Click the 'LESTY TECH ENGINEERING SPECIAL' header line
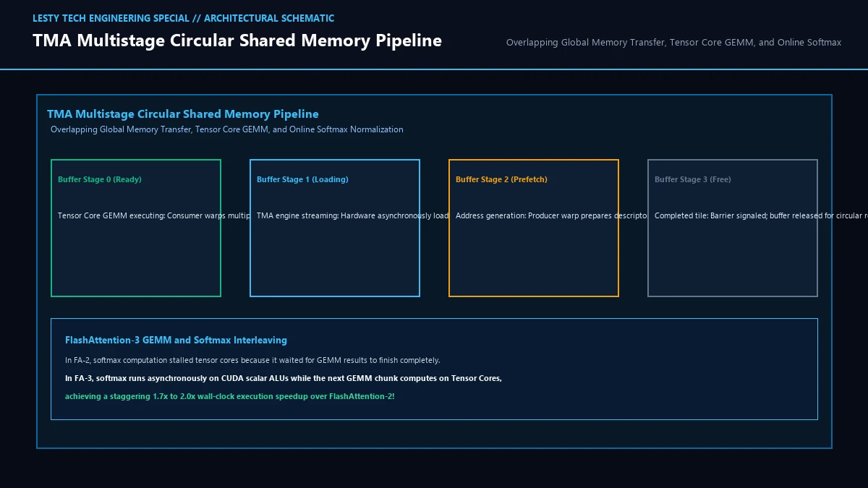The image size is (868, 488). click(183, 18)
